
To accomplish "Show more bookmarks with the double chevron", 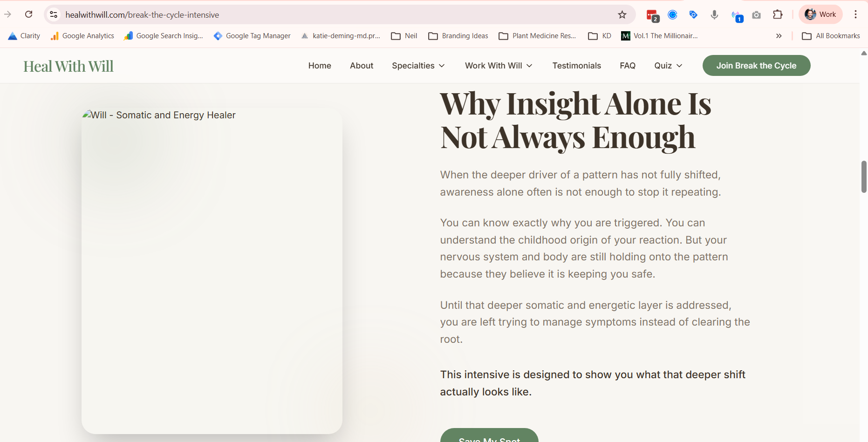I will [x=779, y=36].
